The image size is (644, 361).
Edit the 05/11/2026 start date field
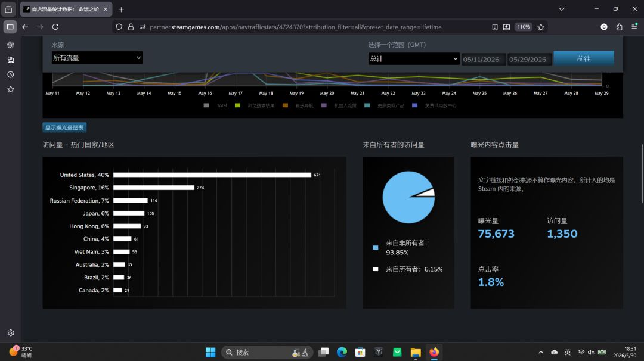[483, 59]
